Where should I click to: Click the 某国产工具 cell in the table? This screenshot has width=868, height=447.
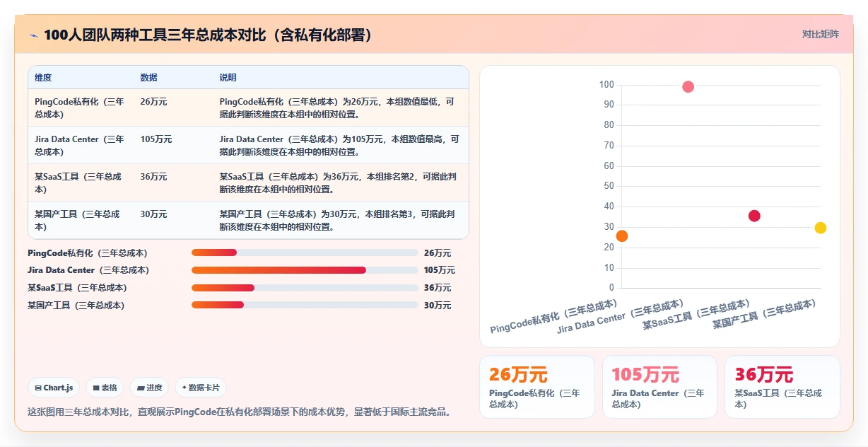[x=80, y=220]
